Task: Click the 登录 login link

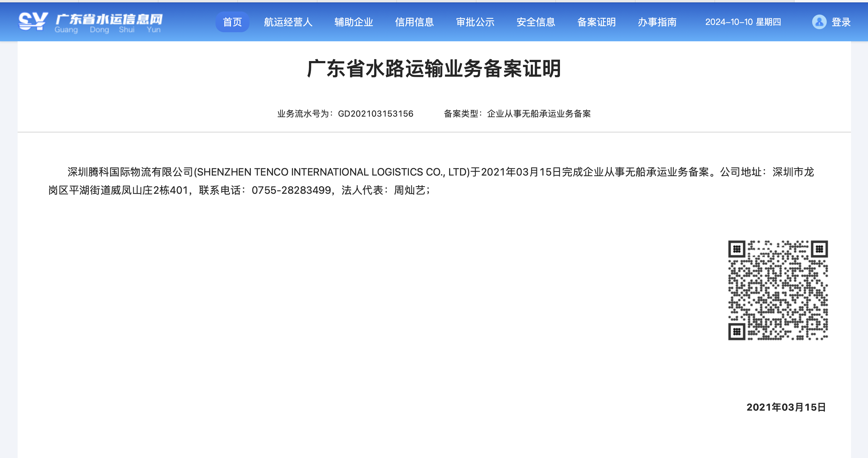Action: pos(841,22)
